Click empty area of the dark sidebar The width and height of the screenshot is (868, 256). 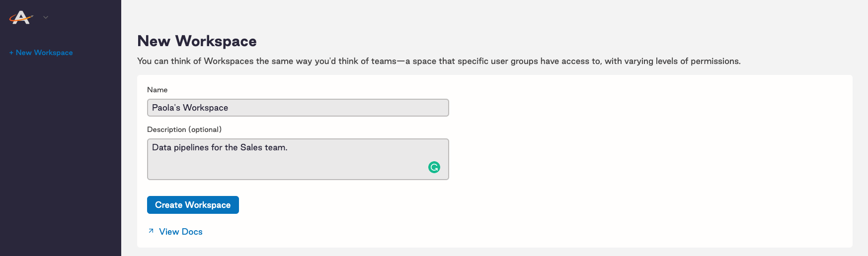point(61,159)
